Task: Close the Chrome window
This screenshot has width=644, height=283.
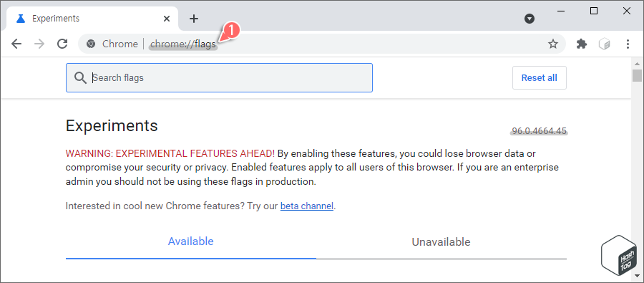Action: pyautogui.click(x=627, y=11)
